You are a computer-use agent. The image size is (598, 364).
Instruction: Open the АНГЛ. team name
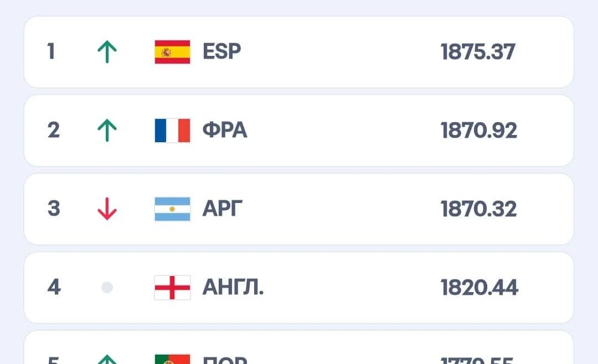coord(233,288)
